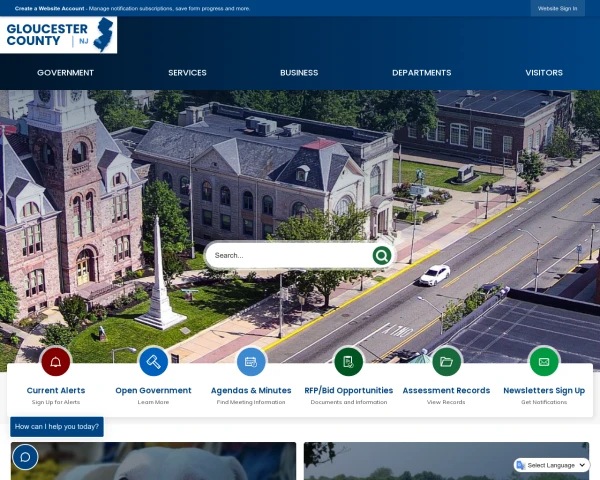Open the chat bubble assistant icon

(25, 457)
